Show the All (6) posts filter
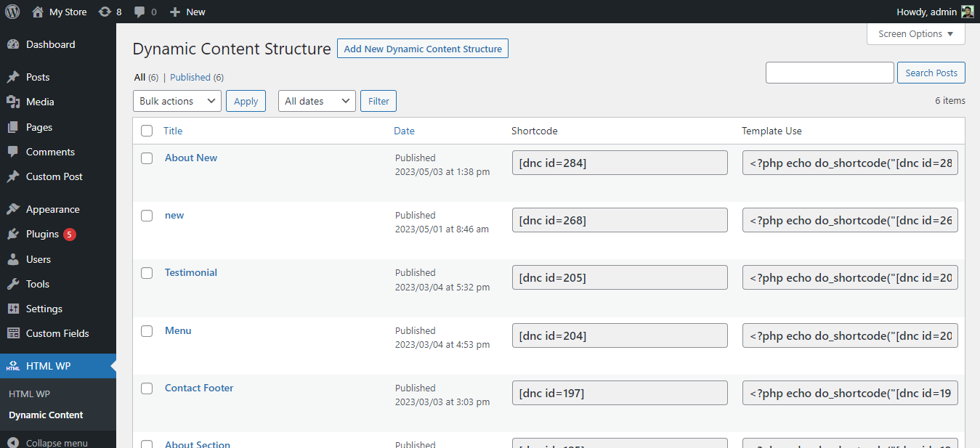 (x=146, y=77)
